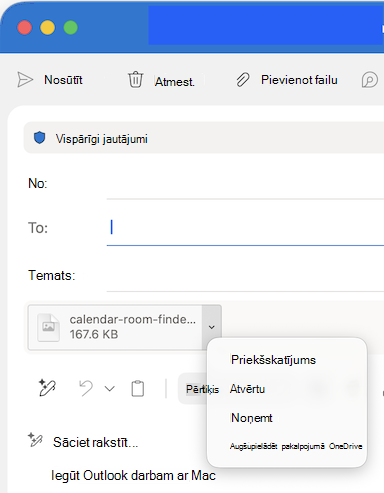The image size is (384, 493).
Task: Choose Priekšskatījums from the attachment menu
Action: [x=273, y=360]
